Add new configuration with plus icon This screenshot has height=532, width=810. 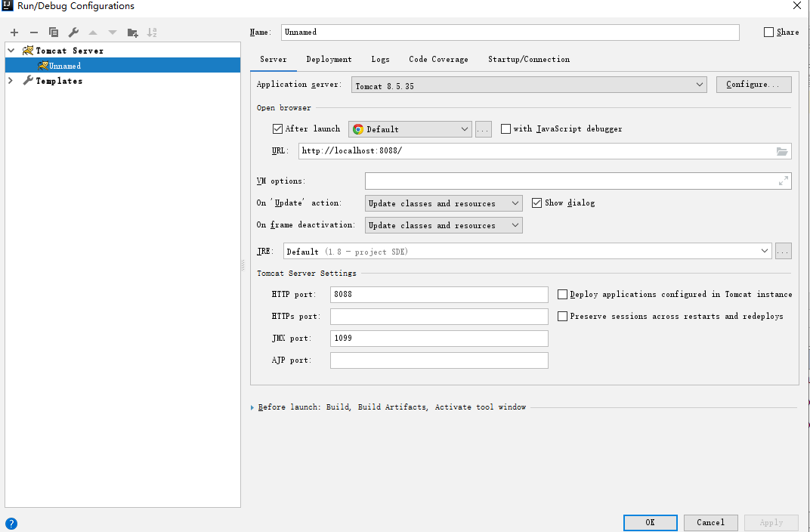click(14, 32)
